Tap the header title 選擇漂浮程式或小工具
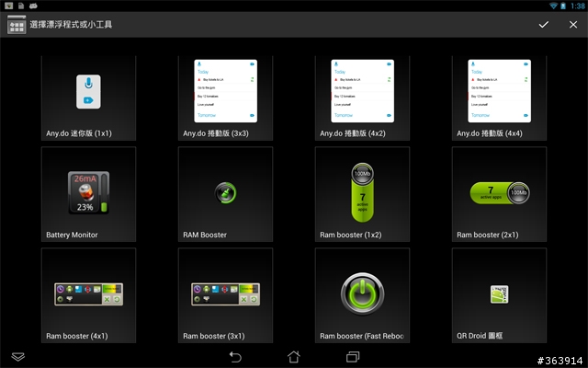Image resolution: width=588 pixels, height=368 pixels. 71,25
